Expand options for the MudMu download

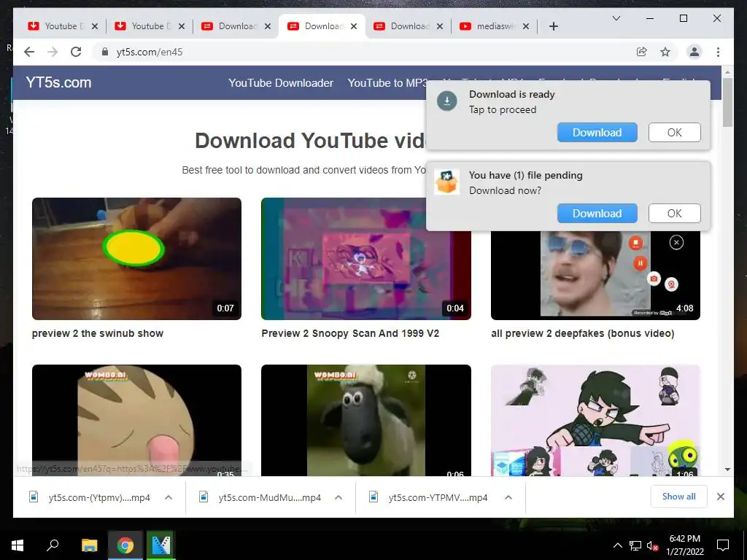pyautogui.click(x=338, y=497)
